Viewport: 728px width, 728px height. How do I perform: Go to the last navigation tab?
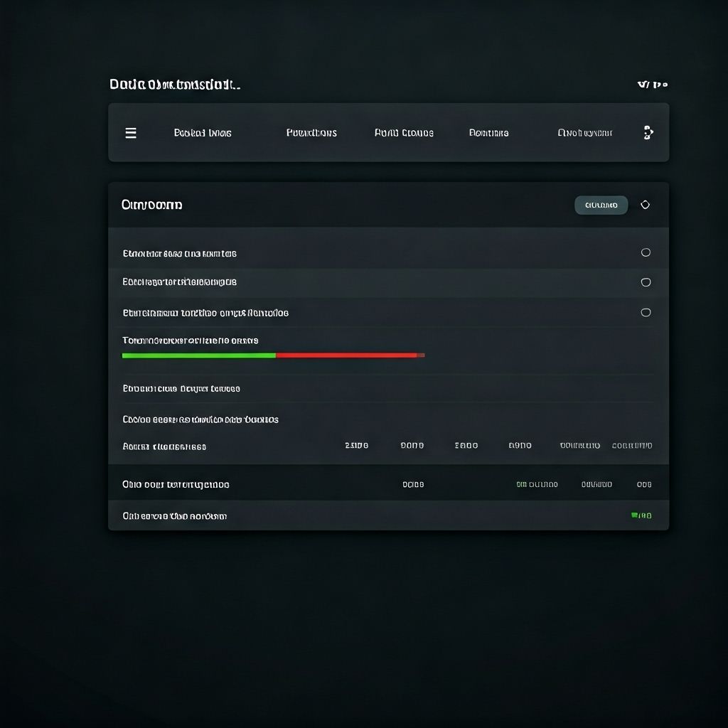pyautogui.click(x=584, y=133)
